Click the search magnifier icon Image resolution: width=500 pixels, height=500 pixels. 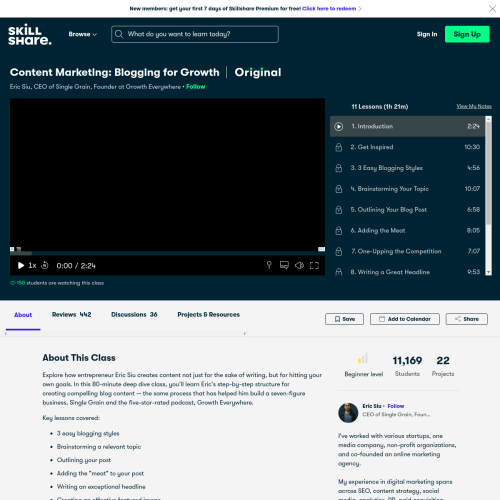pos(119,34)
